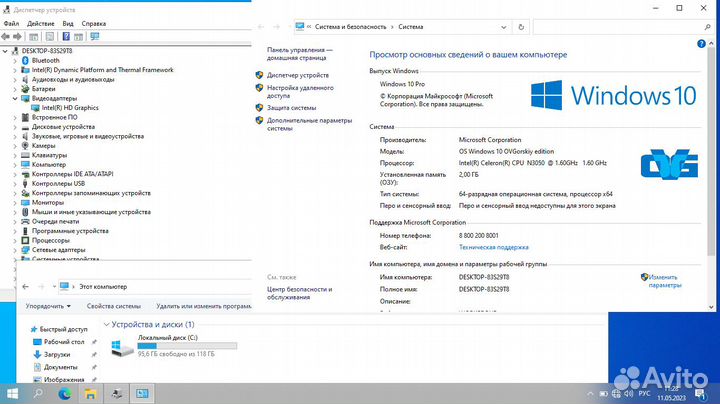Click blue help question mark in System window
This screenshot has width=720, height=404.
click(x=701, y=44)
